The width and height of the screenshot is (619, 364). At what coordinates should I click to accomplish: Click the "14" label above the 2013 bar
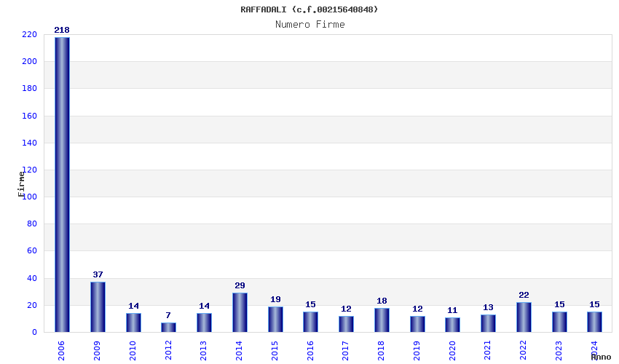coord(204,306)
